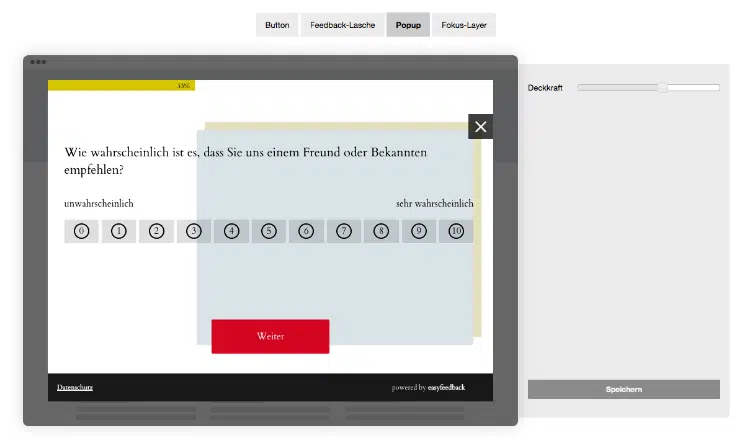This screenshot has height=443, width=750.
Task: Switch to the Fokus-Layer tab
Action: coord(463,25)
